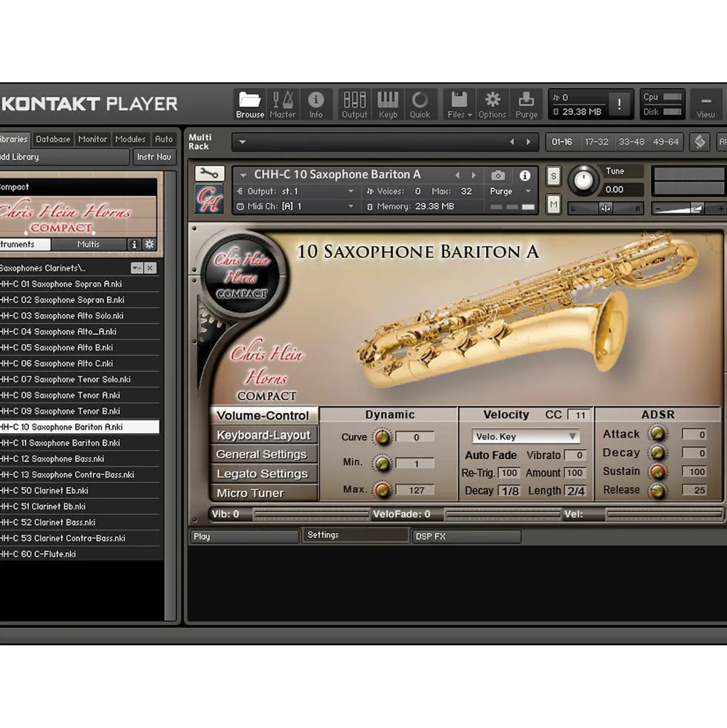Load CHH-C 12 Saxophone Bass.nki
This screenshot has width=727, height=728.
tap(79, 459)
